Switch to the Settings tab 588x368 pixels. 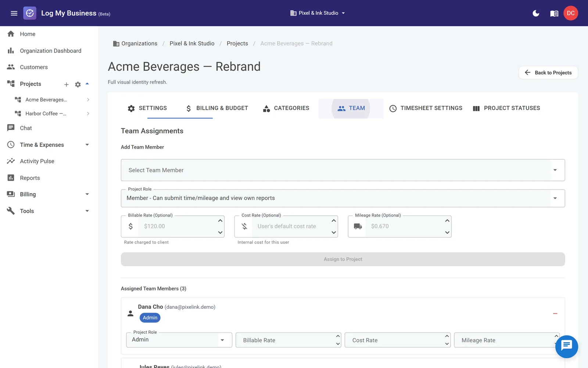click(x=147, y=108)
